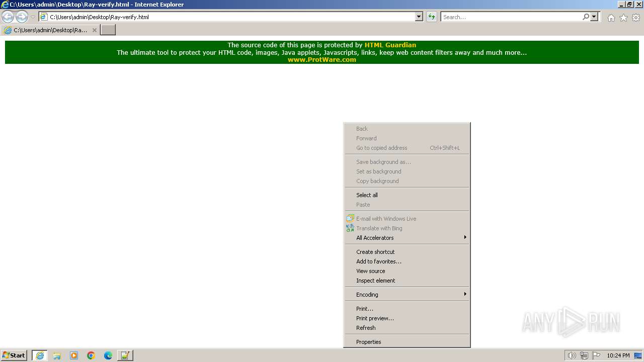Screen dimensions: 644x362
Task: Click the browser Forward arrow button
Action: (x=22, y=17)
